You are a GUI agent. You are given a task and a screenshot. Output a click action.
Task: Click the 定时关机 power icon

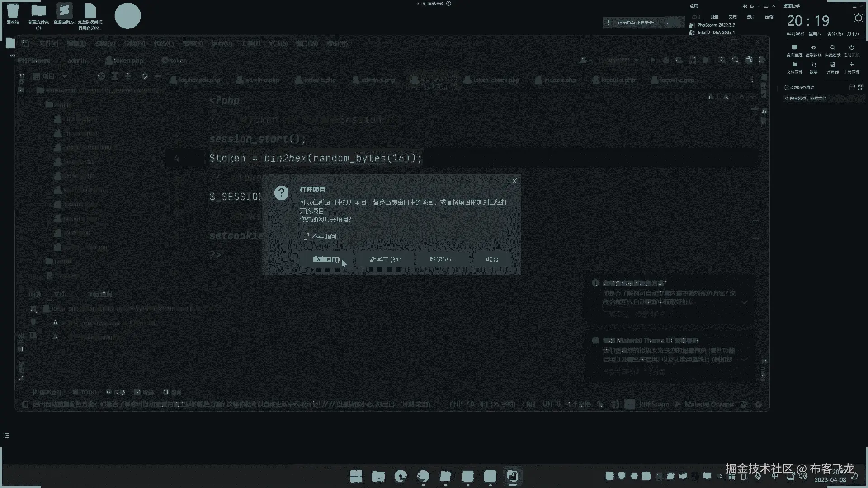tap(851, 48)
